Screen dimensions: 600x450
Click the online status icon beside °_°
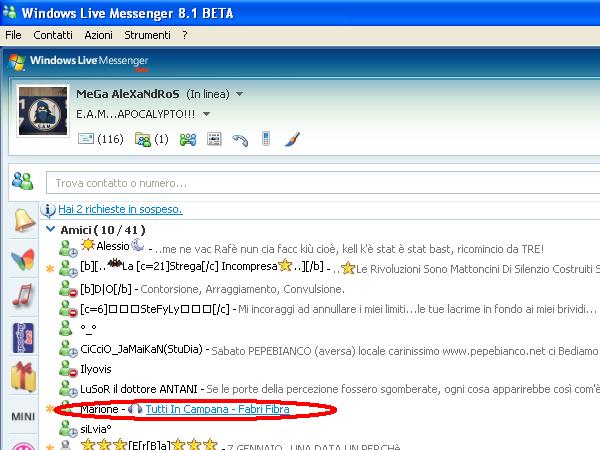coord(65,328)
